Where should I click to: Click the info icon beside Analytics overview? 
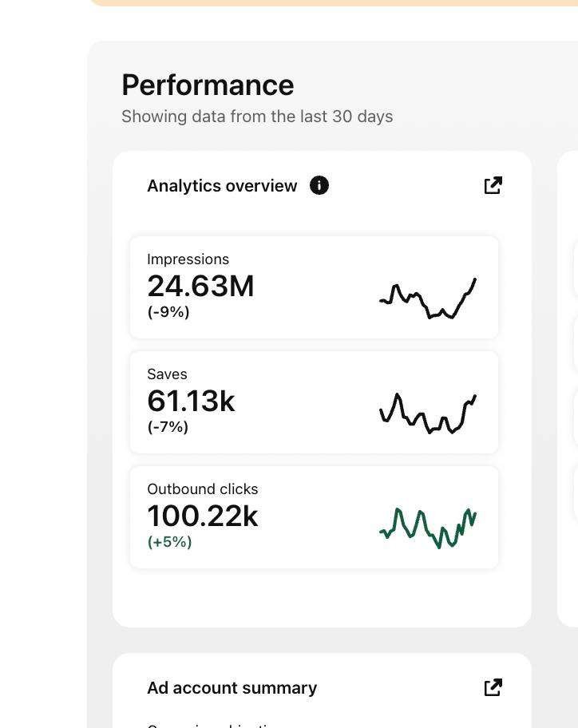tap(319, 186)
